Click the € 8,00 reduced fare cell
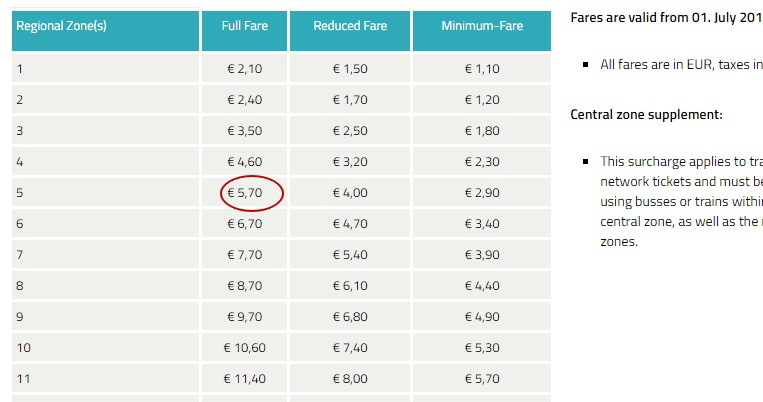Viewport: 763px width, 402px height. [350, 379]
